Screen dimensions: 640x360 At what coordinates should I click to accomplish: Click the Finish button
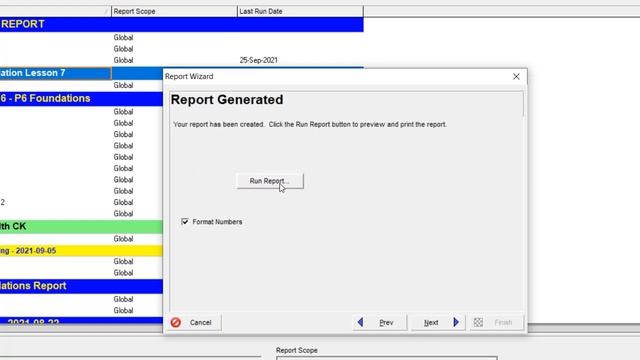497,322
